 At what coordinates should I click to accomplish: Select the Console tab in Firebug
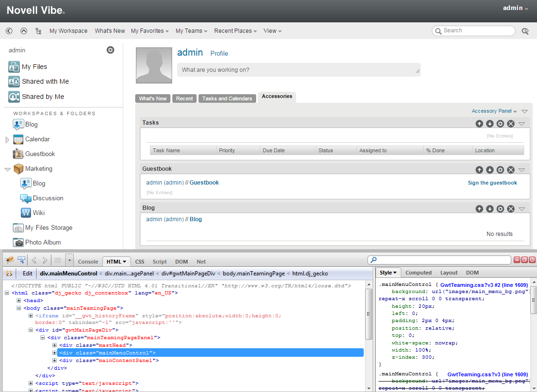(88, 262)
